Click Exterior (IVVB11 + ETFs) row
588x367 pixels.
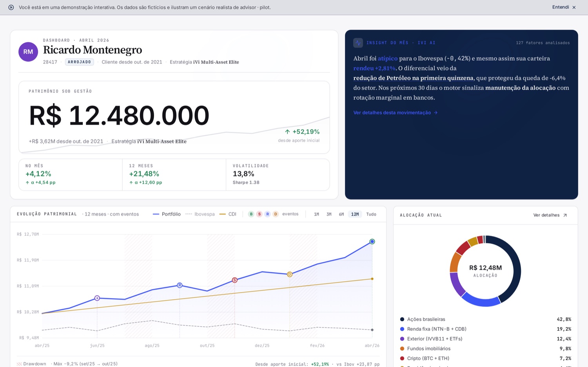(x=485, y=339)
